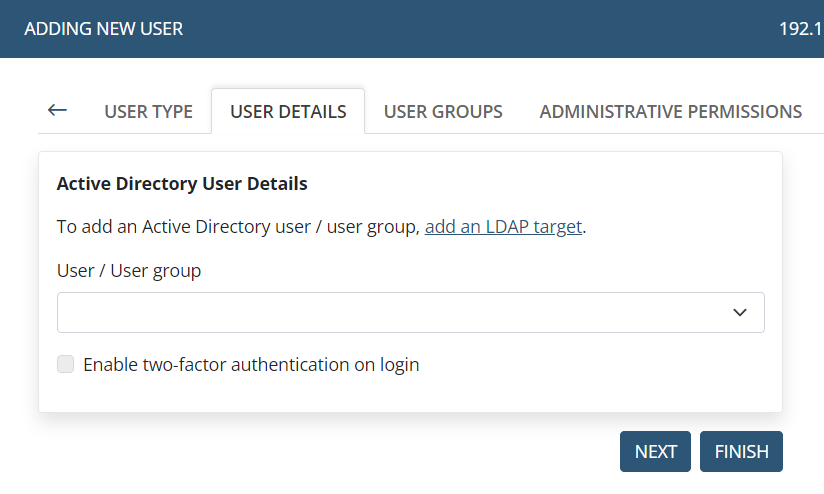Click the 'Active Directory User Details' heading
This screenshot has height=494, width=824.
tap(182, 184)
